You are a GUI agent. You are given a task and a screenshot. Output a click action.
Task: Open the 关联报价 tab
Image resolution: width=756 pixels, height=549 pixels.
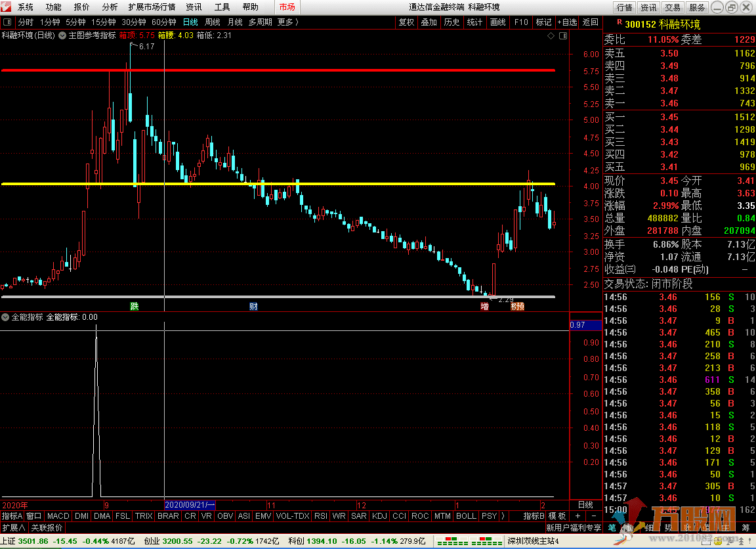point(47,528)
